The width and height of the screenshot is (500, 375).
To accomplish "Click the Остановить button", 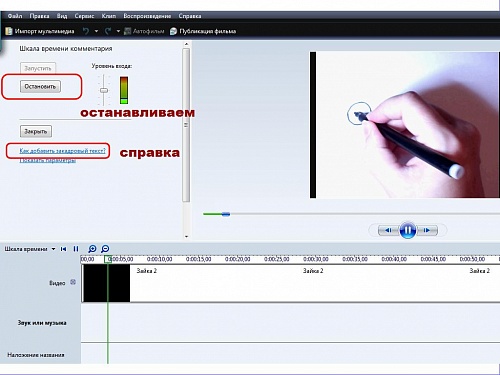I will [40, 87].
